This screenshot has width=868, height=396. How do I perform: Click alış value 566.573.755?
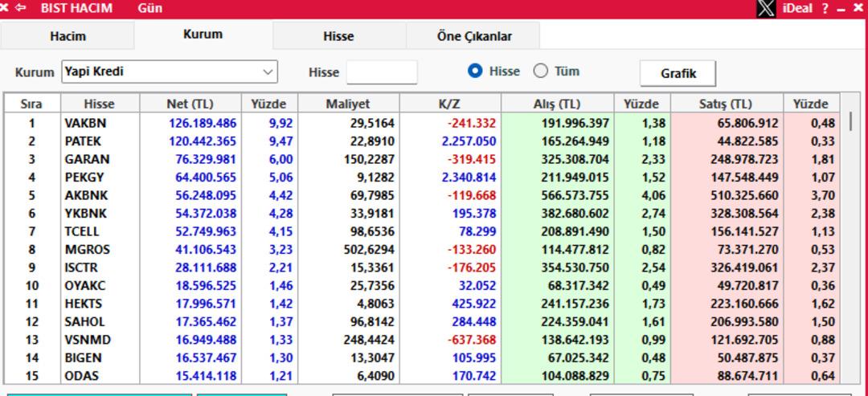tap(575, 195)
